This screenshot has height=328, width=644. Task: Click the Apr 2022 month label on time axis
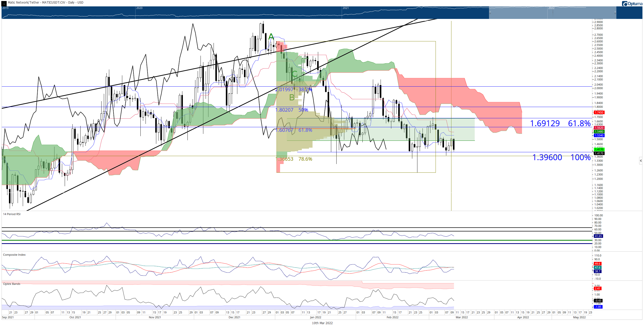[523, 317]
